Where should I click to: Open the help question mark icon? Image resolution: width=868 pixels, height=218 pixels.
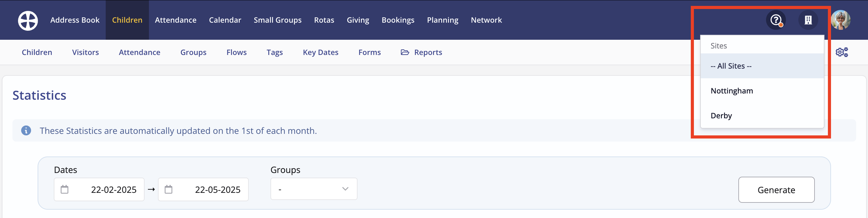pos(776,20)
